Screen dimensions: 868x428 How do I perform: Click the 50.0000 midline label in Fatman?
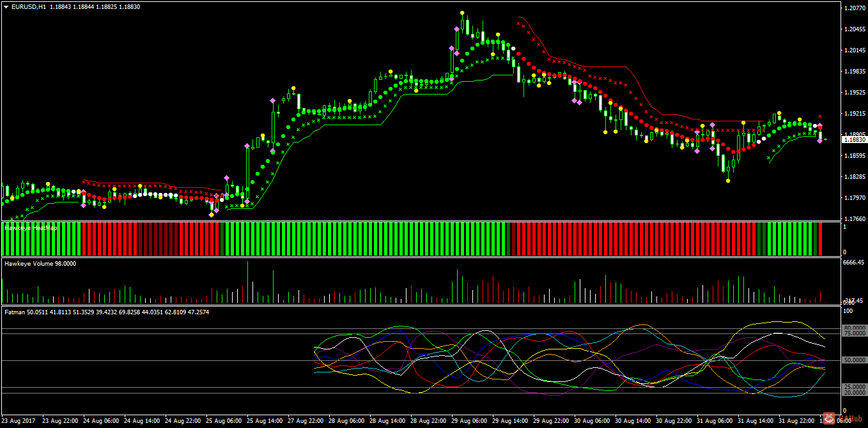coord(855,360)
